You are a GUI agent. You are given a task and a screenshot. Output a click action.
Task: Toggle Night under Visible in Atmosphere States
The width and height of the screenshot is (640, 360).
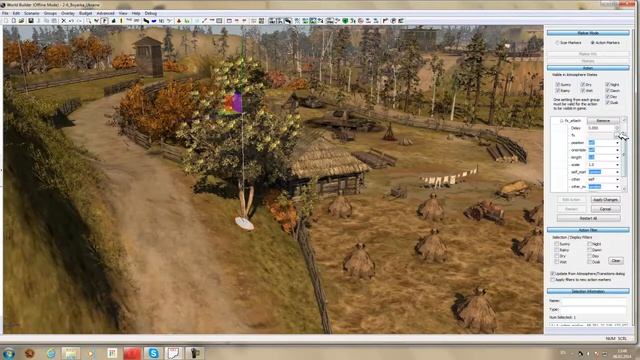[608, 84]
